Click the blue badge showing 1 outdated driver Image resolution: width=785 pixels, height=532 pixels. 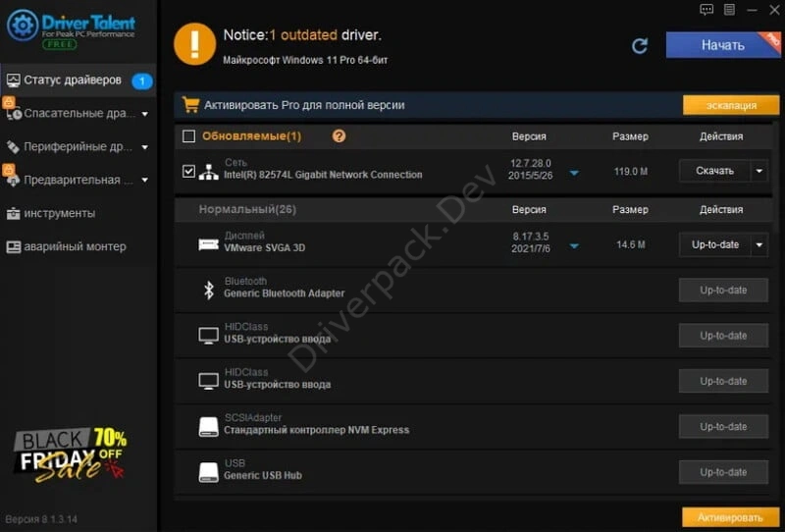coord(142,80)
